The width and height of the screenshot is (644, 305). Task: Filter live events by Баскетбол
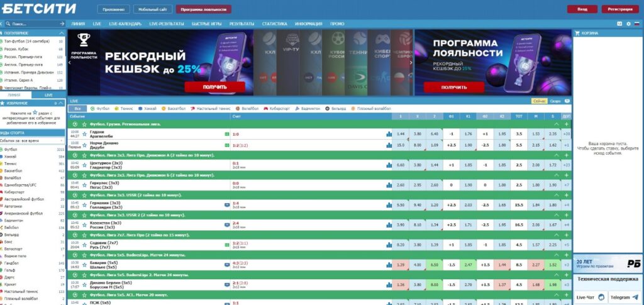tap(174, 109)
